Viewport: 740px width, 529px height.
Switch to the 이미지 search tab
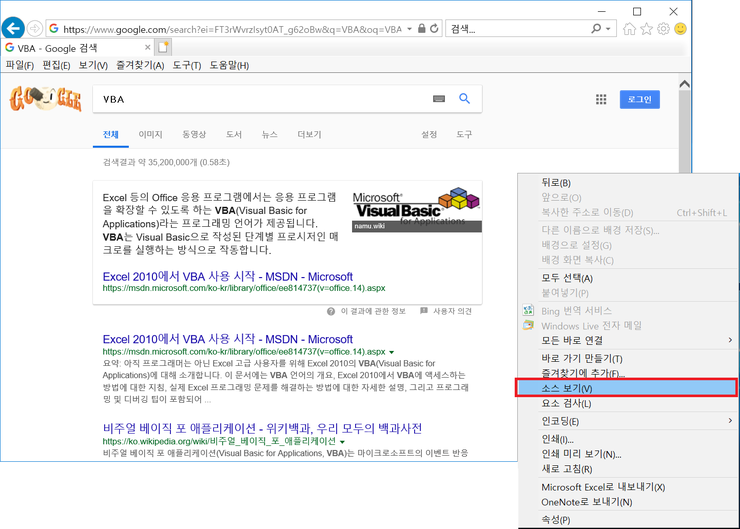[x=150, y=134]
